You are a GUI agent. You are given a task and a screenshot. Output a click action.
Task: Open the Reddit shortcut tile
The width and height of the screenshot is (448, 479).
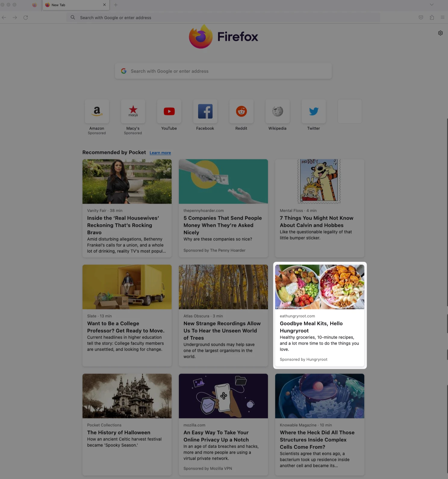[x=241, y=111]
